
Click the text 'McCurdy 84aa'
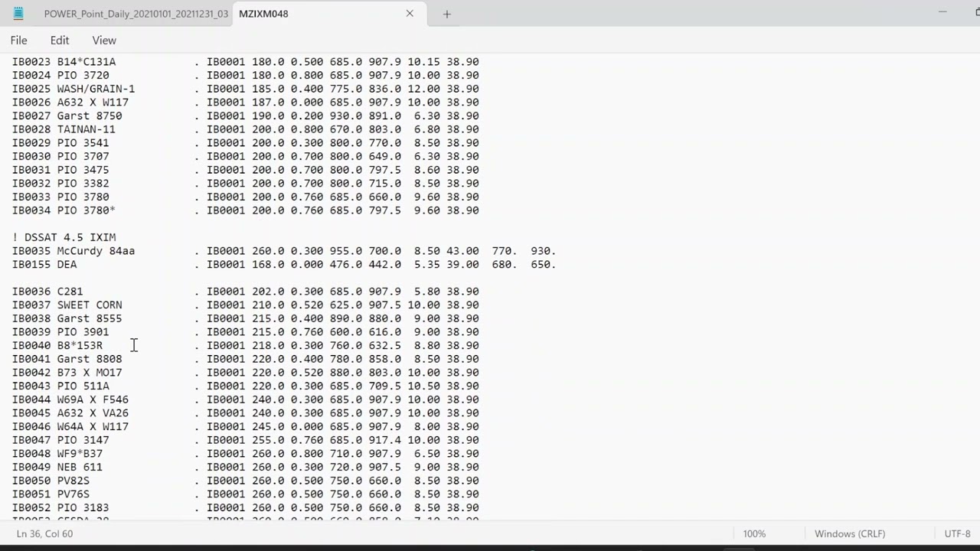point(96,251)
